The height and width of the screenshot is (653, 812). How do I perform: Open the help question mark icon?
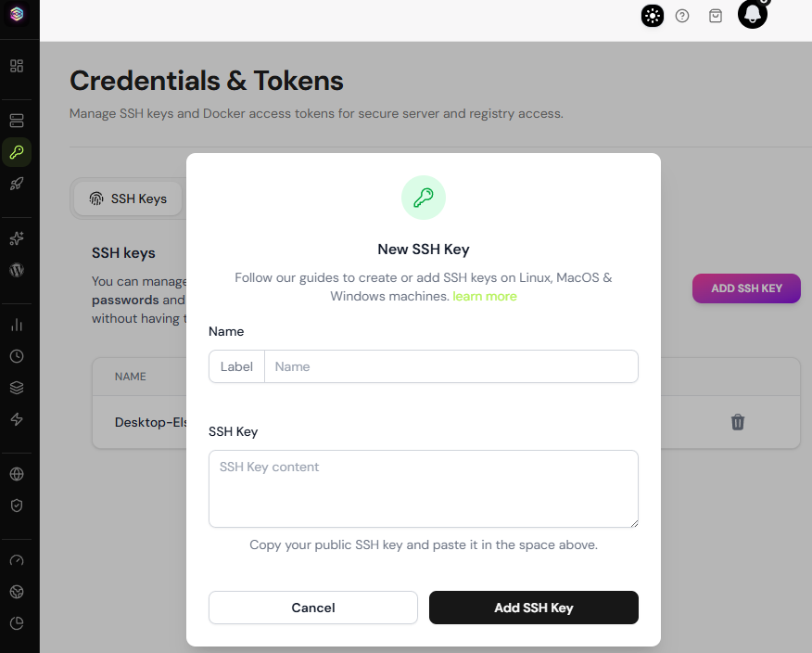(x=682, y=16)
